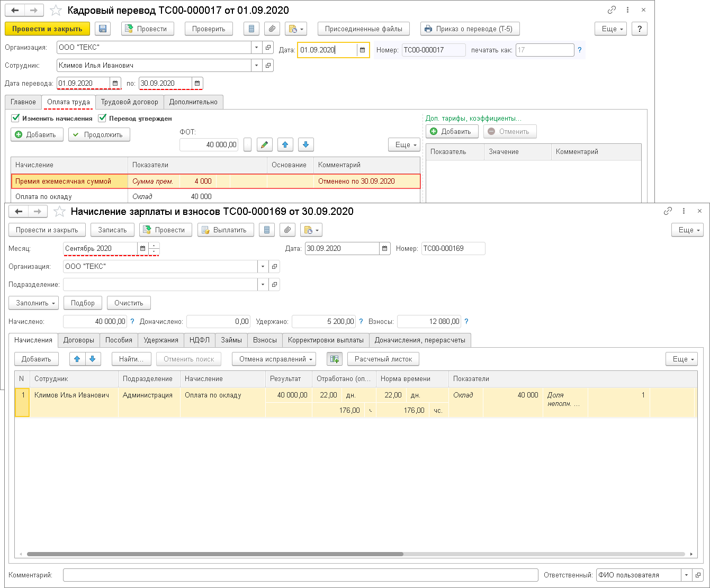Click the horizontal scrollbar in accruals table
Screen dimensions: 710x588
tap(214, 554)
